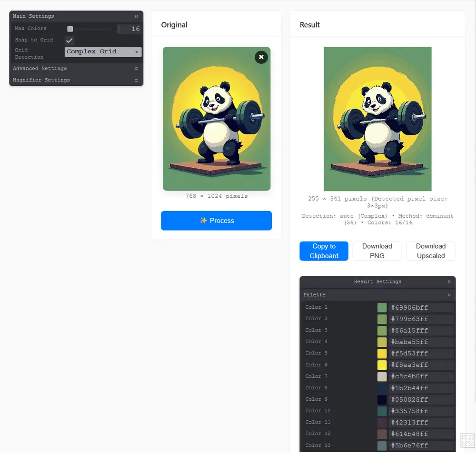Open the Color 1 green swatch

point(382,308)
